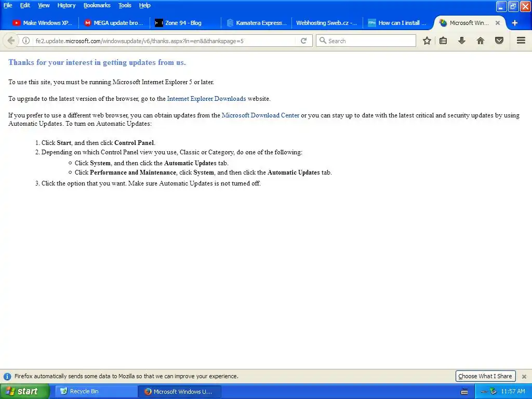Open a new tab with the plus button

pos(515,23)
